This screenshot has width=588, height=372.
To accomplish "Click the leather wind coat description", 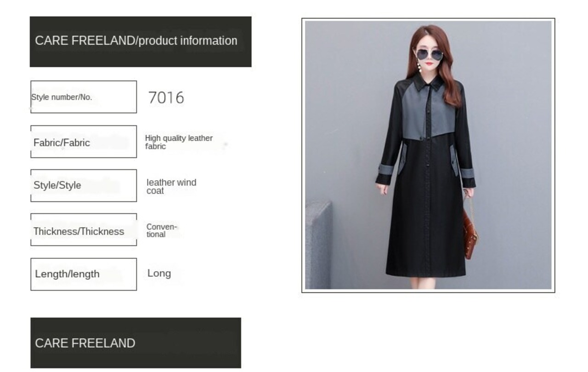I will pyautogui.click(x=171, y=186).
